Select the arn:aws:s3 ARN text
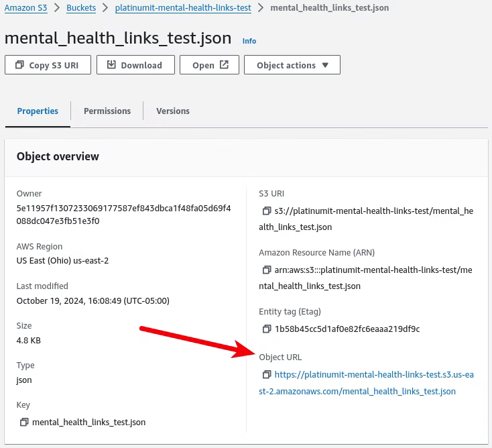This screenshot has width=492, height=448. (365, 278)
